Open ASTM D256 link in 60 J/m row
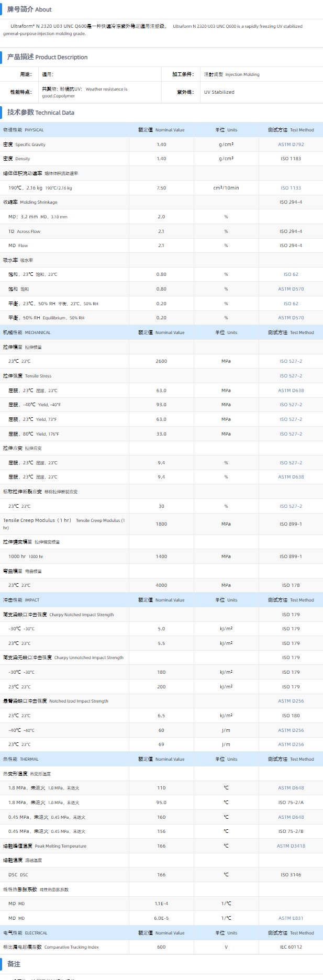 [291, 730]
